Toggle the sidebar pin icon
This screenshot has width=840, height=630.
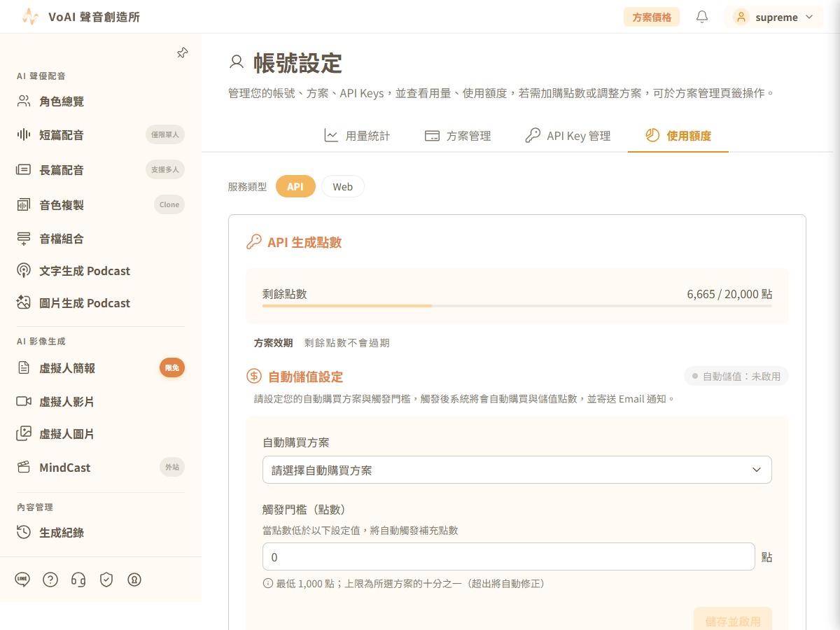(182, 52)
